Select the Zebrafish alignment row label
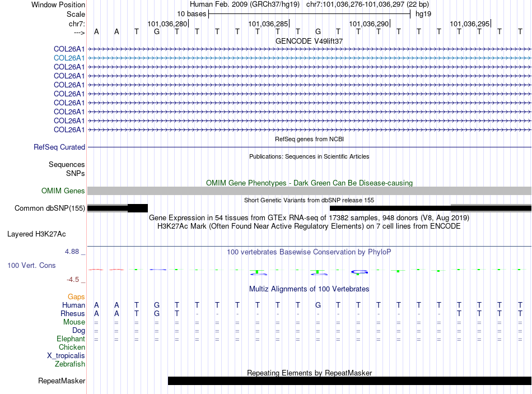The height and width of the screenshot is (394, 532). pyautogui.click(x=70, y=364)
